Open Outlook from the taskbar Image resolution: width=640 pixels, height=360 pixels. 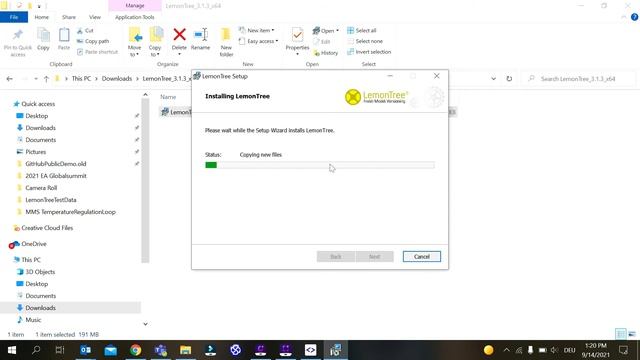point(86,350)
